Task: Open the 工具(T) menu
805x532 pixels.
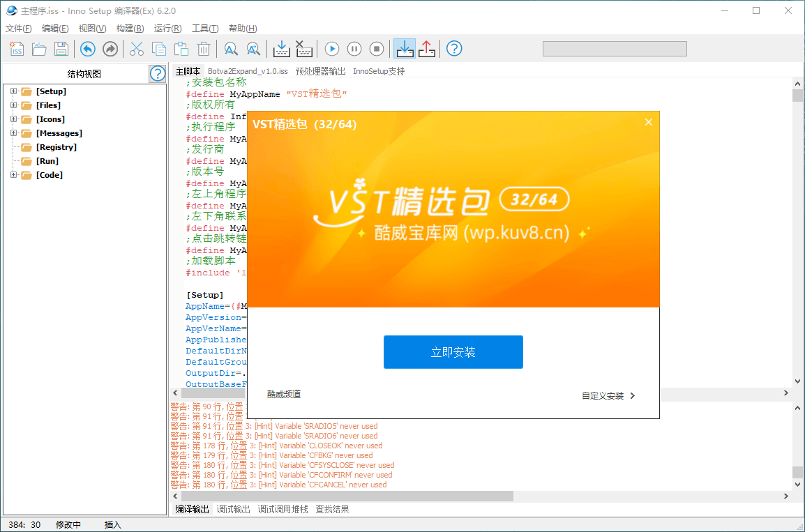Action: [x=205, y=28]
